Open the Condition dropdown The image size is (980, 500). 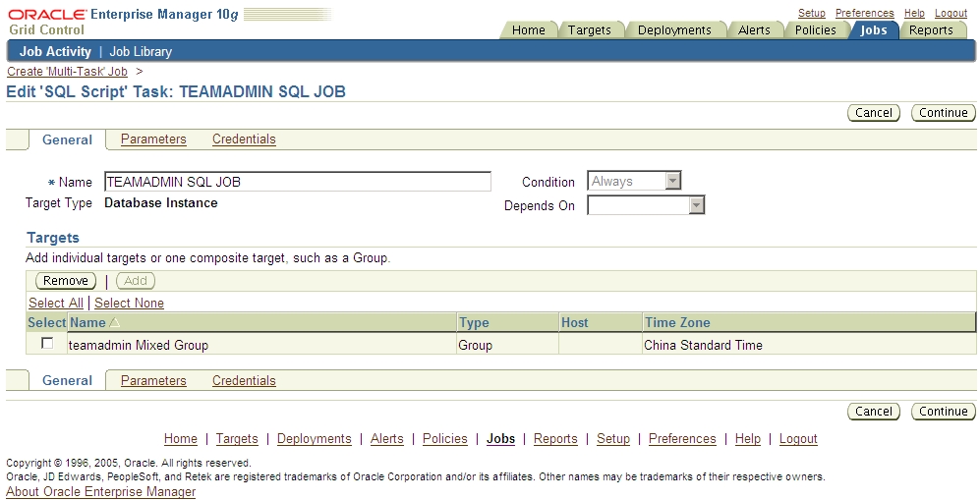[x=634, y=181]
